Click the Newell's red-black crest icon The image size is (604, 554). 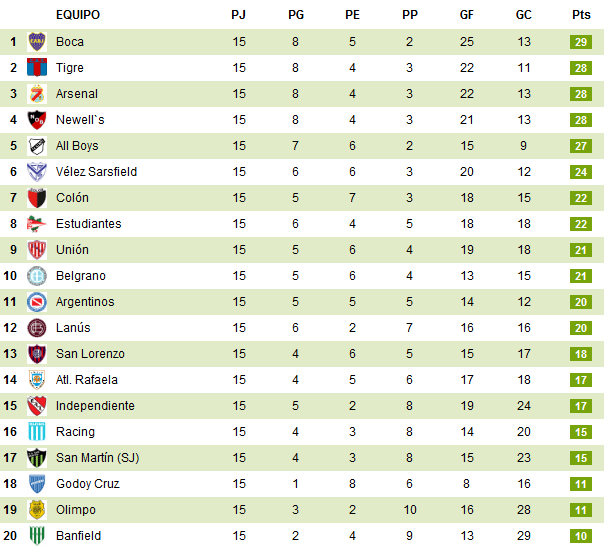click(x=37, y=120)
